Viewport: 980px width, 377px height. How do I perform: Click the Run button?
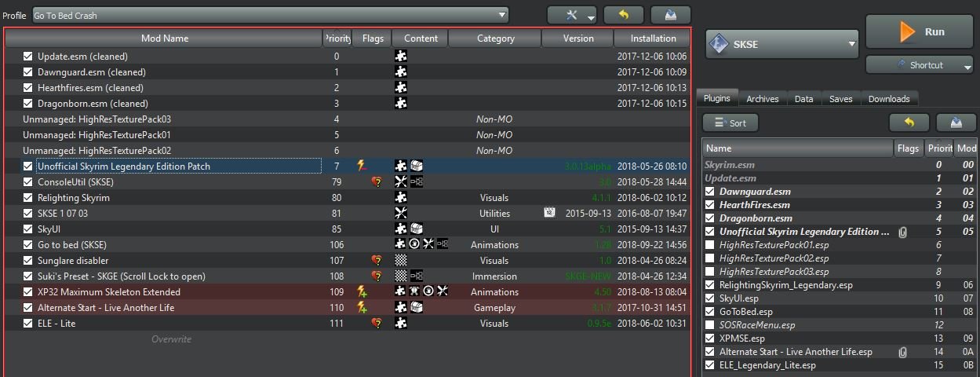(919, 32)
